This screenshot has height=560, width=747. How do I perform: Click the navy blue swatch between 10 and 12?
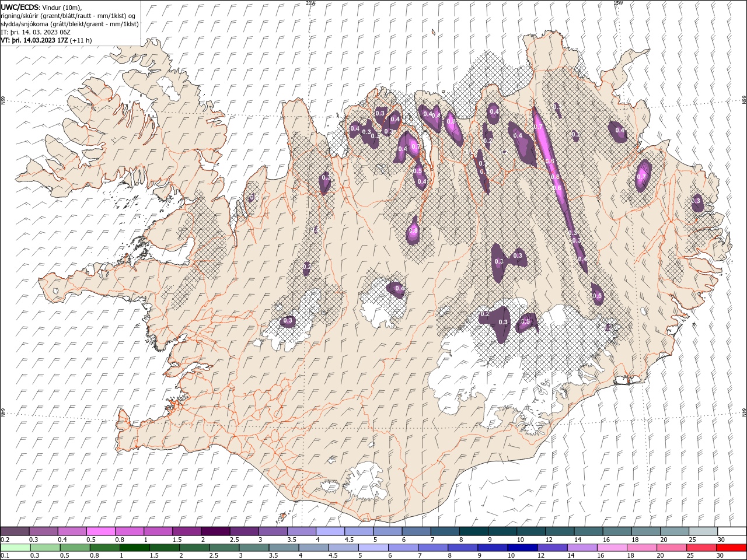click(522, 548)
